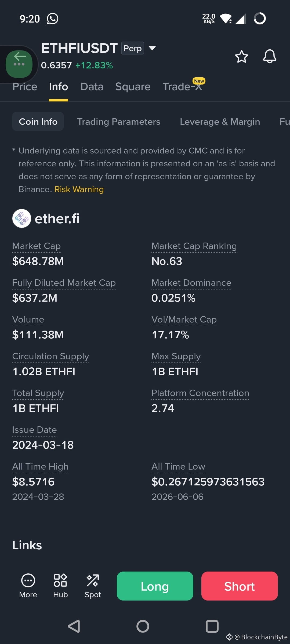The image size is (290, 644).
Task: Tap the ether.fi coin logo
Action: (x=22, y=218)
